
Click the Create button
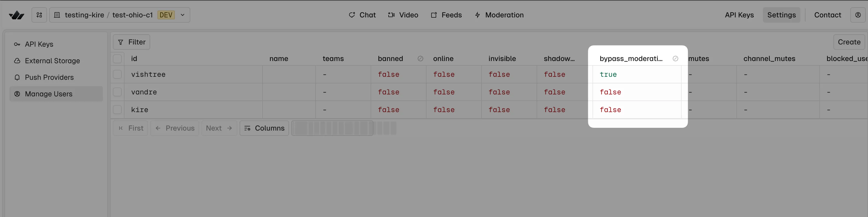point(849,42)
